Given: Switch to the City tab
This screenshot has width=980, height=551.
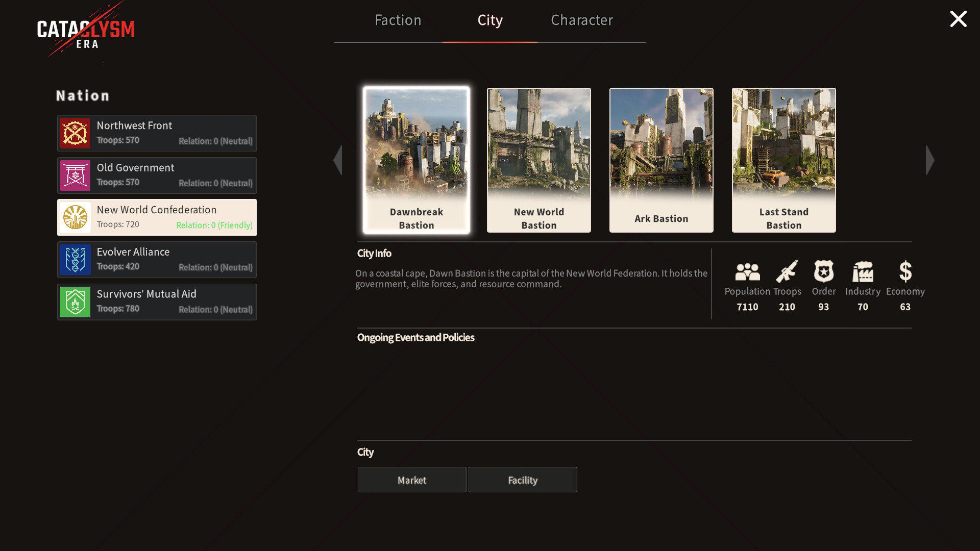Looking at the screenshot, I should 490,20.
